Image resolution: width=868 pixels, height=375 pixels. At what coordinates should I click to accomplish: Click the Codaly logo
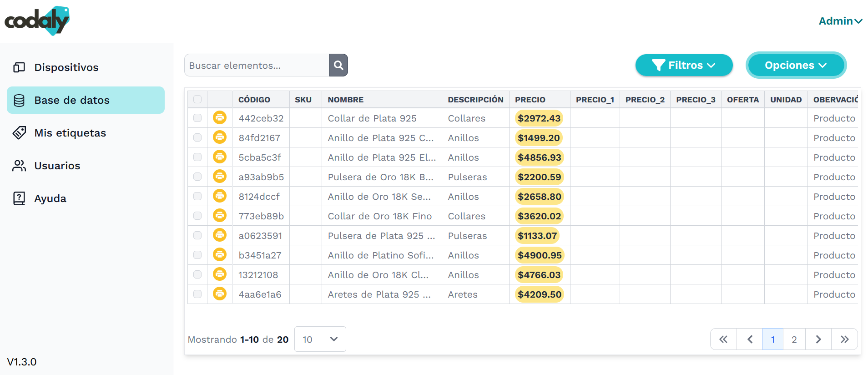(37, 21)
